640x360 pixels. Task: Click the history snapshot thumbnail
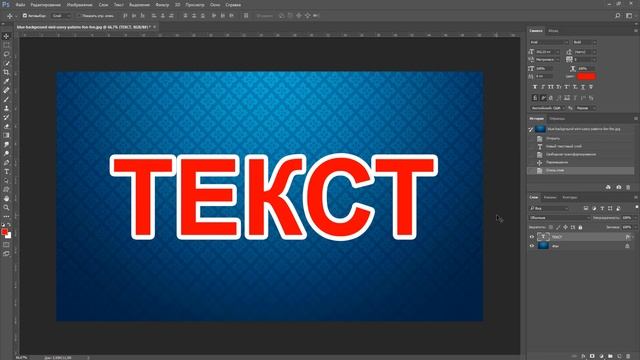click(540, 129)
